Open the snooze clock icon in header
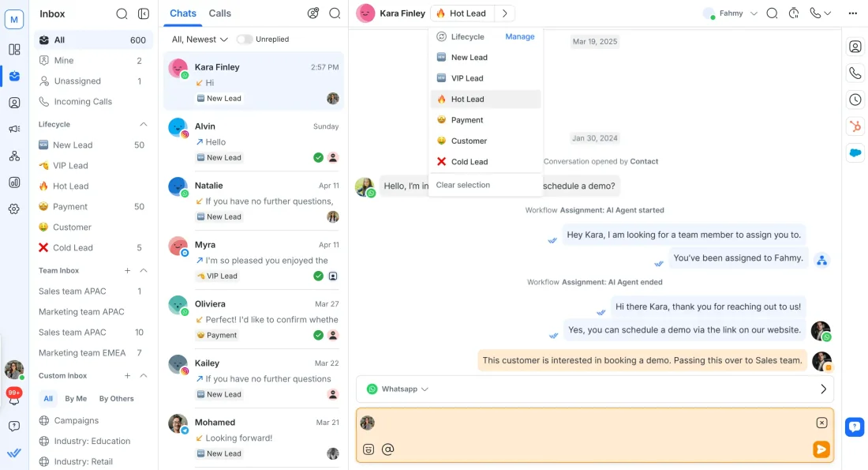 [794, 13]
